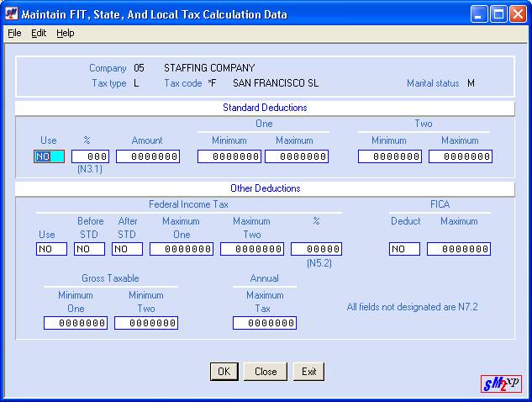Open the Help menu
Screen dimensions: 532x402
pyautogui.click(x=66, y=34)
